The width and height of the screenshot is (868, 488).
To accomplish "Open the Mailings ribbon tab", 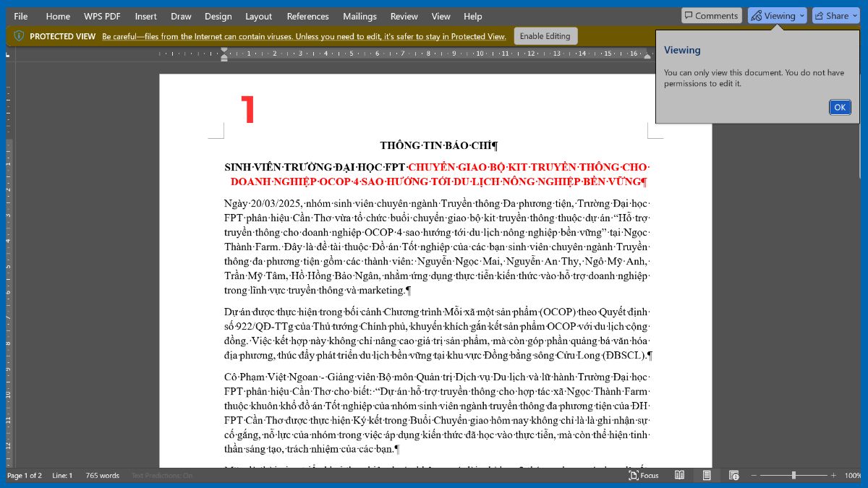I will click(359, 16).
